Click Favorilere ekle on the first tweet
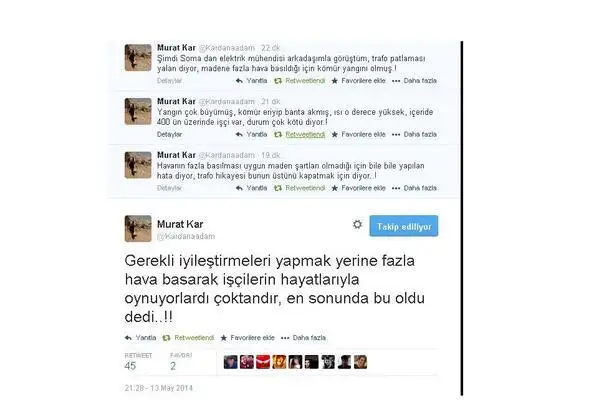599x400 pixels. coord(358,81)
